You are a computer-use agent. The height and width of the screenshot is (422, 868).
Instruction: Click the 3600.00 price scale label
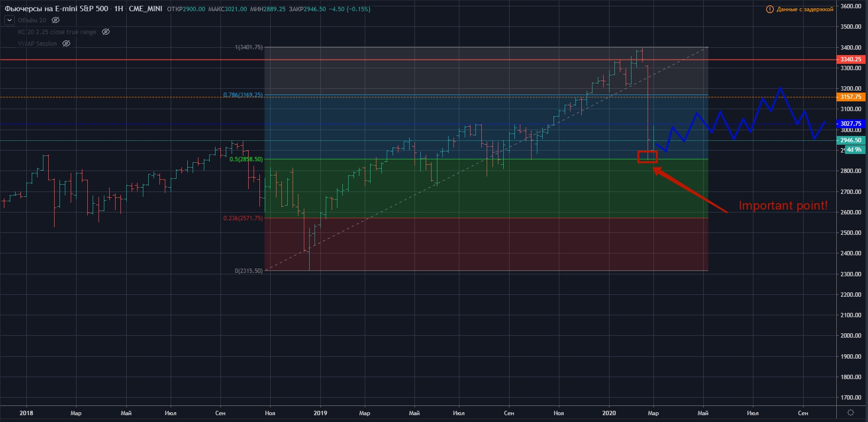(851, 6)
